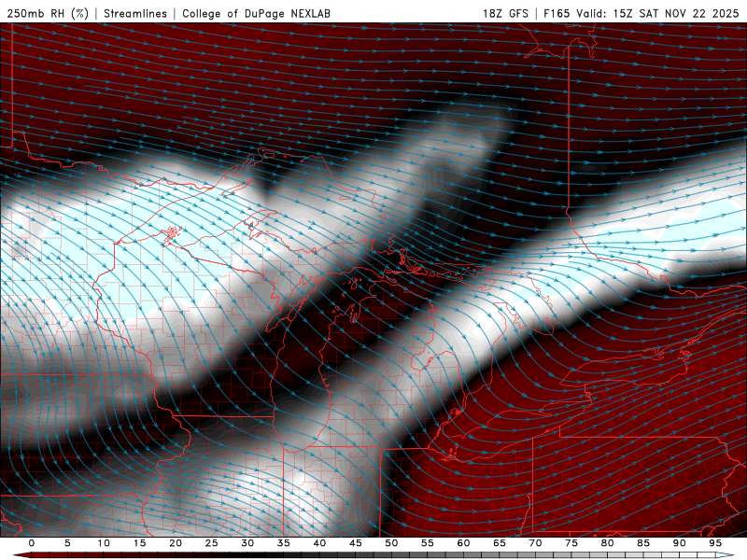This screenshot has width=747, height=560.
Task: Click the "Streamlines" header label
Action: [x=135, y=13]
